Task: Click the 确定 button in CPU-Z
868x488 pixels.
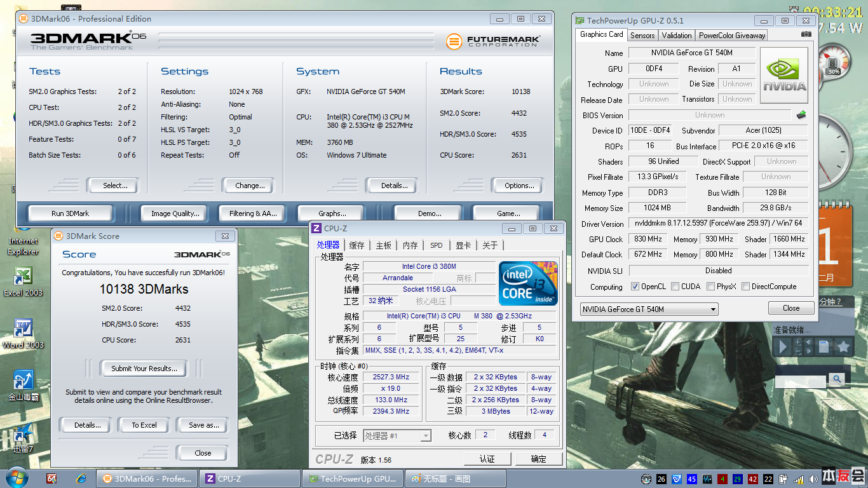Action: click(x=538, y=459)
